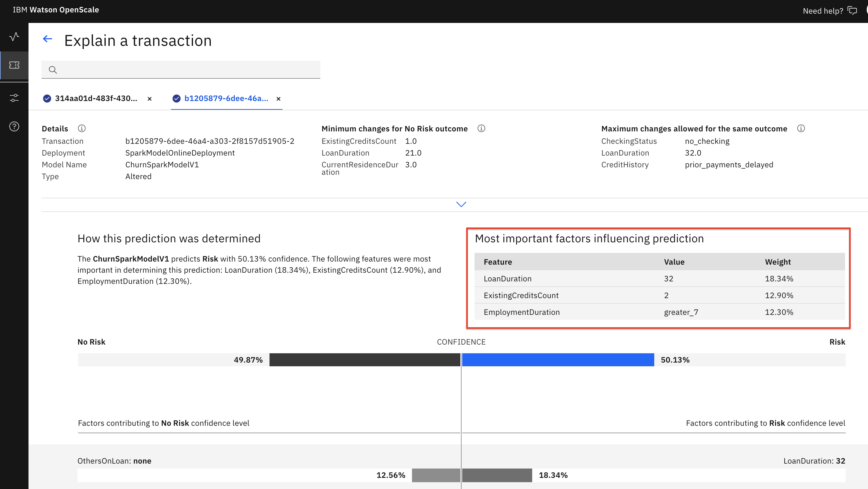This screenshot has width=868, height=489.
Task: Open the Need help chat icon
Action: (852, 11)
